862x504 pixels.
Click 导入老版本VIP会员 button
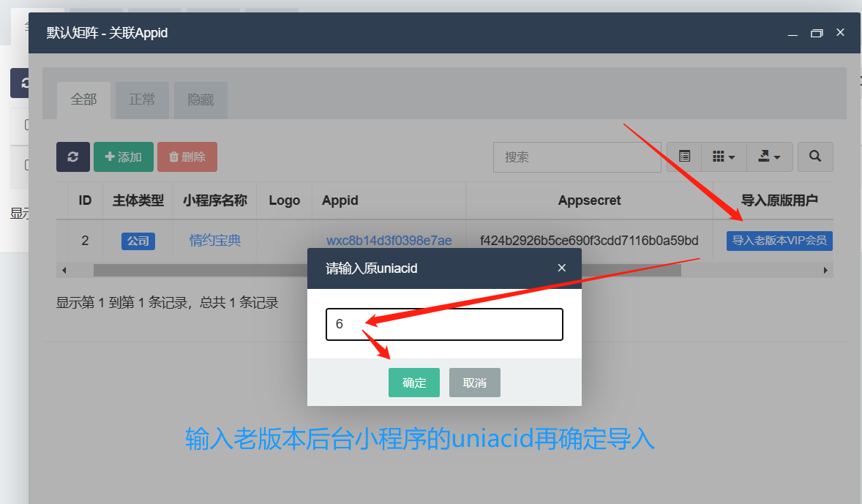tap(779, 241)
